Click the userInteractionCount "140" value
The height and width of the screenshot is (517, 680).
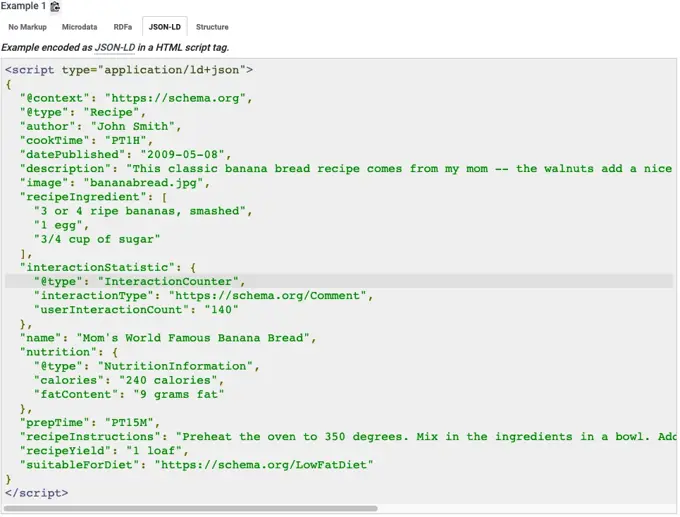[218, 310]
